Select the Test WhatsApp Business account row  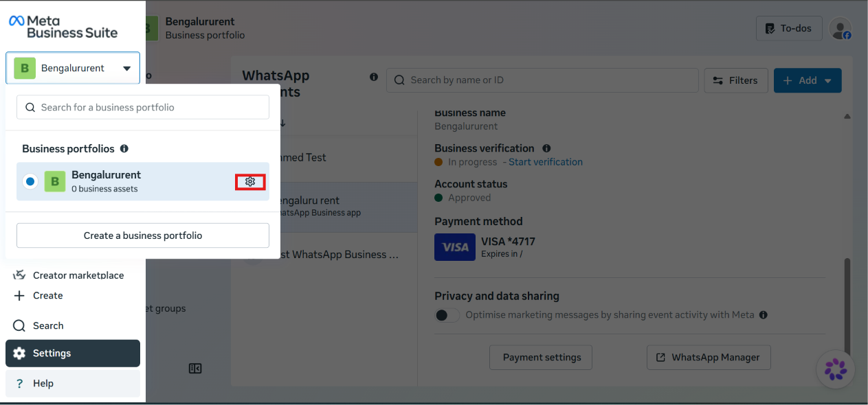coord(339,254)
